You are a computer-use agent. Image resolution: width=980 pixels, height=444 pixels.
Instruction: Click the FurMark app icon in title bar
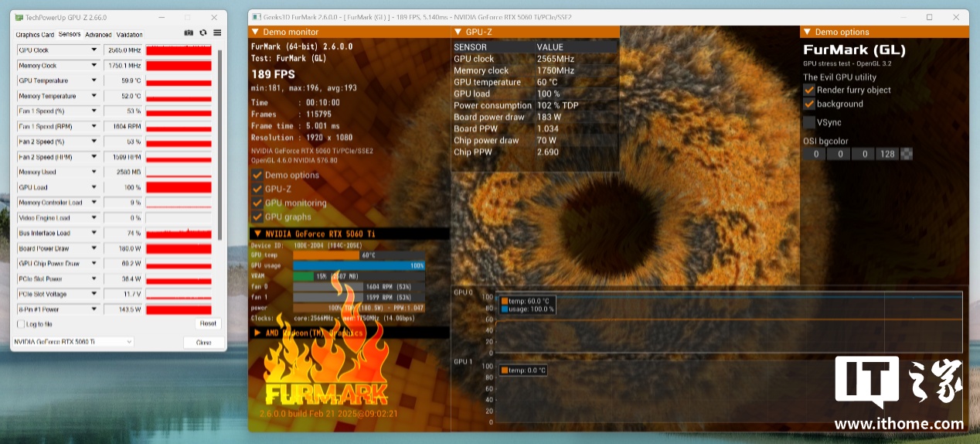254,17
